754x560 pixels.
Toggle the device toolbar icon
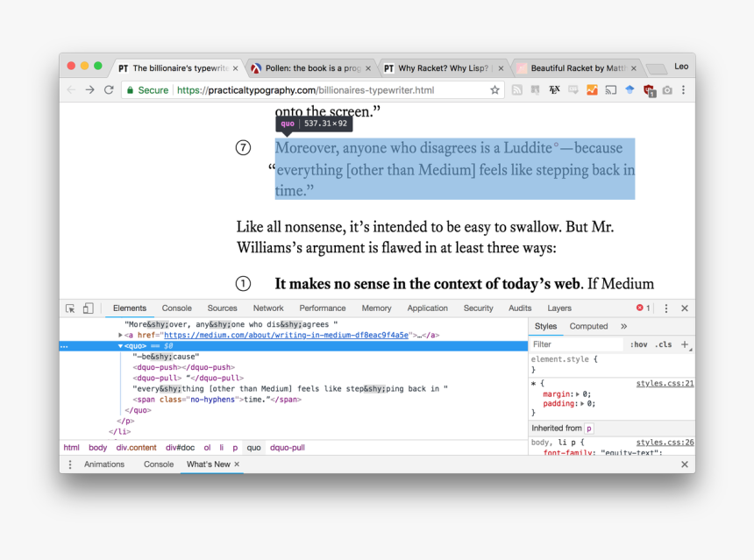[88, 308]
